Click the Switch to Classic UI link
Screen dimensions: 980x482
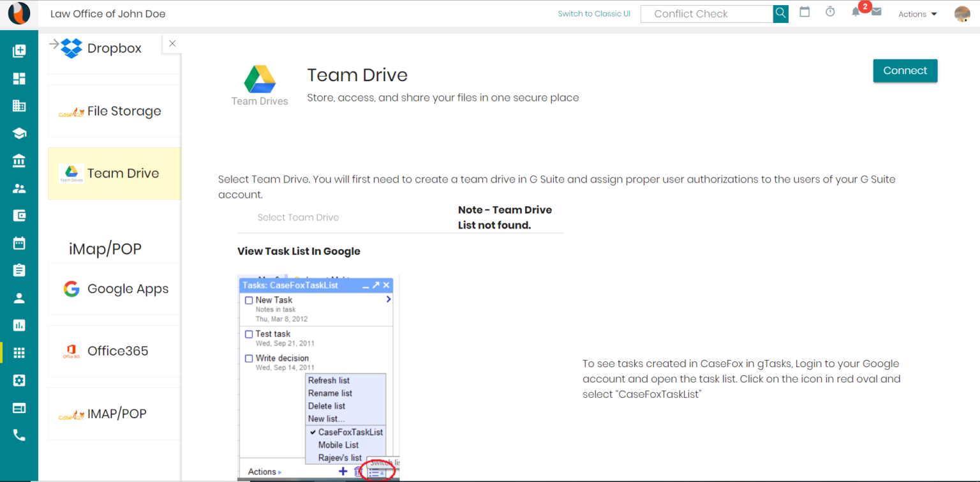(x=593, y=13)
